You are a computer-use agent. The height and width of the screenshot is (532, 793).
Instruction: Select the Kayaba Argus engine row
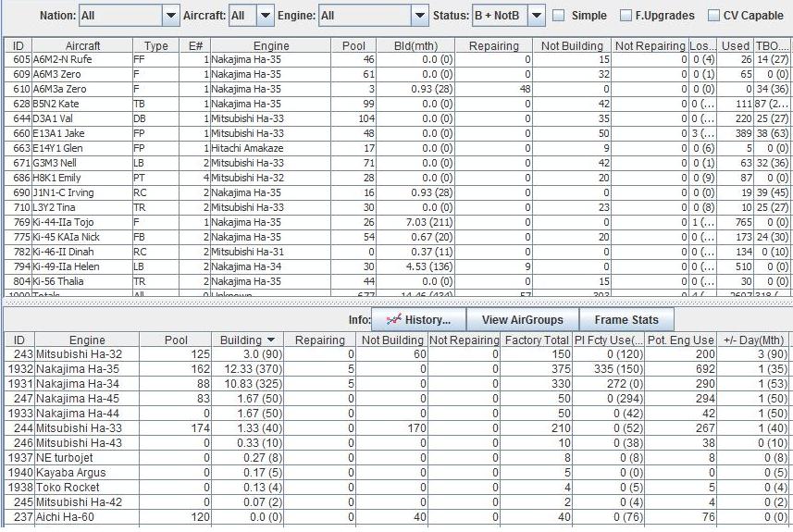tap(397, 473)
